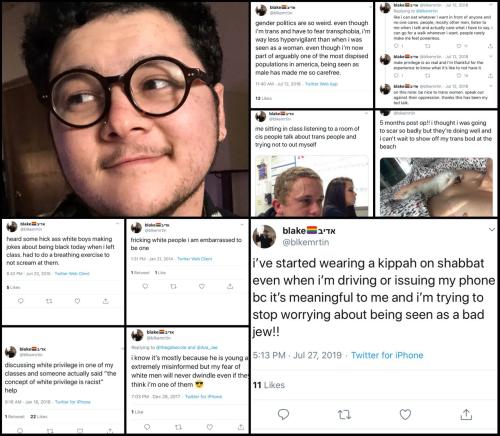
Task: Open chevron menu on 'fricking white people' tweet
Action: pyautogui.click(x=242, y=225)
